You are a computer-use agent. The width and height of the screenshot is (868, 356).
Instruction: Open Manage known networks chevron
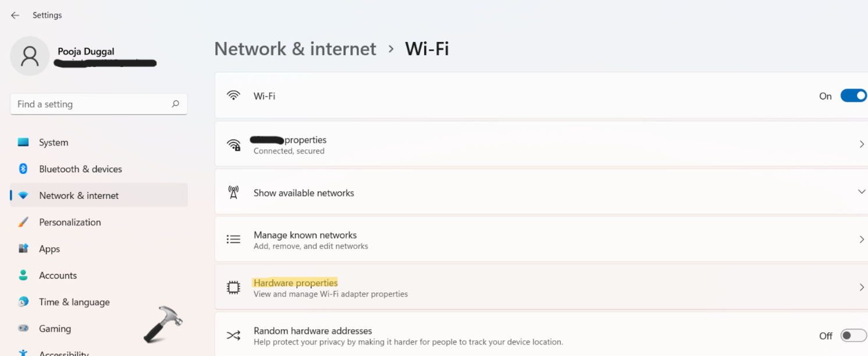tap(862, 239)
